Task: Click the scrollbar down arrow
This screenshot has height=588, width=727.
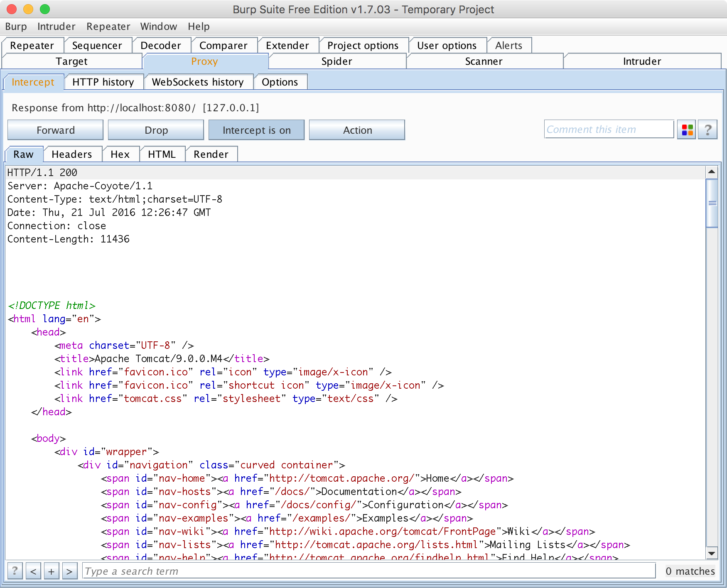Action: click(x=712, y=553)
